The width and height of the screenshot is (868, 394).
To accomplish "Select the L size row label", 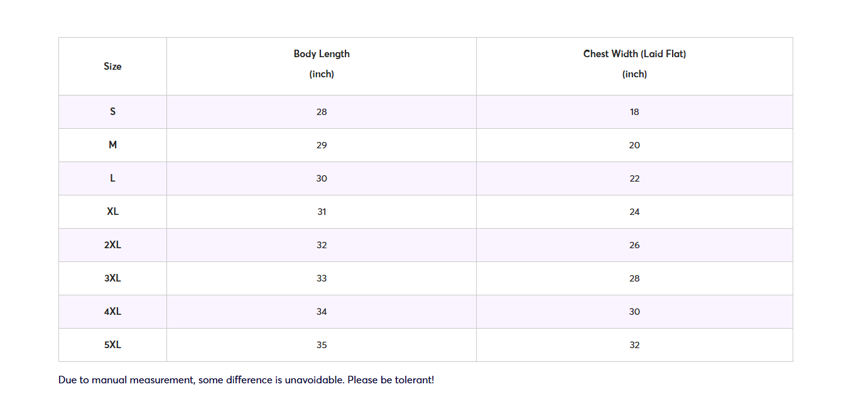I will tap(112, 178).
